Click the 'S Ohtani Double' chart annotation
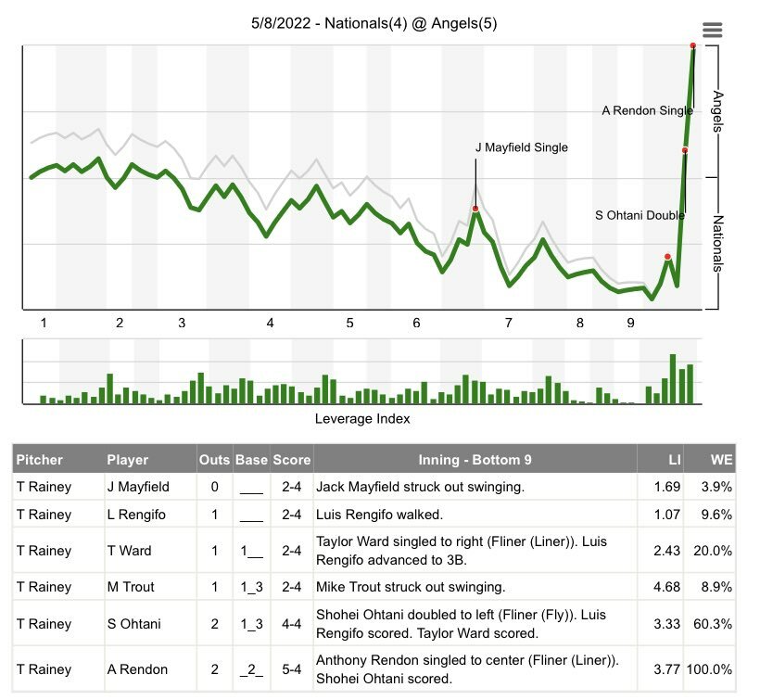760x700 pixels. point(640,215)
